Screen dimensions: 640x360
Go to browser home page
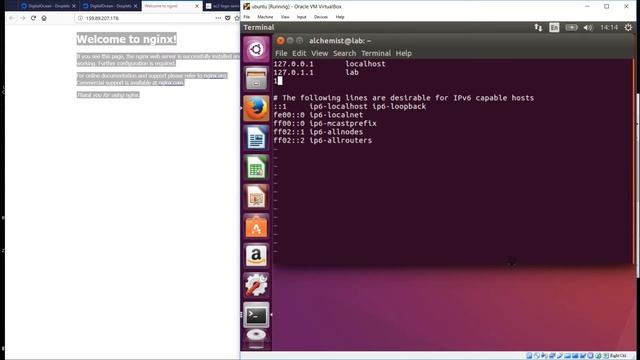click(x=44, y=18)
